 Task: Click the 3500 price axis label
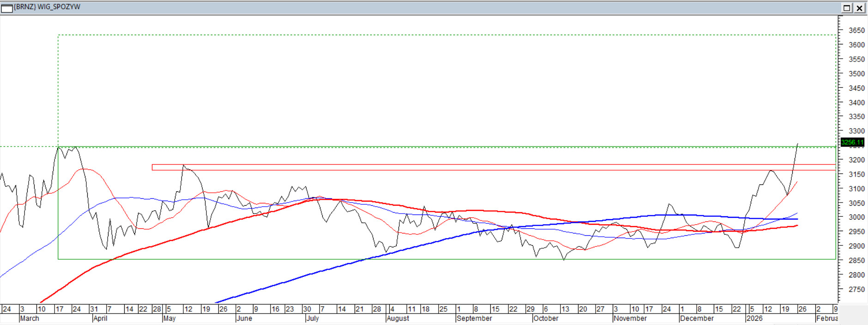pyautogui.click(x=856, y=74)
